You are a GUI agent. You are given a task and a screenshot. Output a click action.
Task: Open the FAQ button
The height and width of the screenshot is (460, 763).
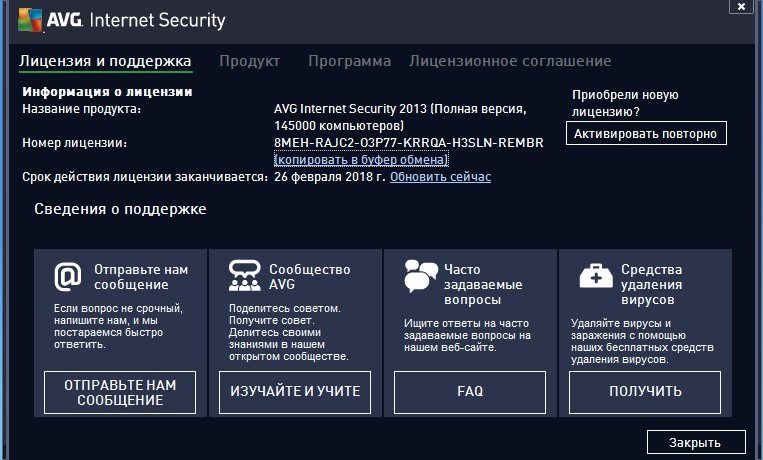click(x=470, y=391)
